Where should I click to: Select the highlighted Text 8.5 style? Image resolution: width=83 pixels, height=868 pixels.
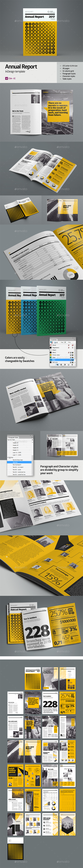(19, 462)
